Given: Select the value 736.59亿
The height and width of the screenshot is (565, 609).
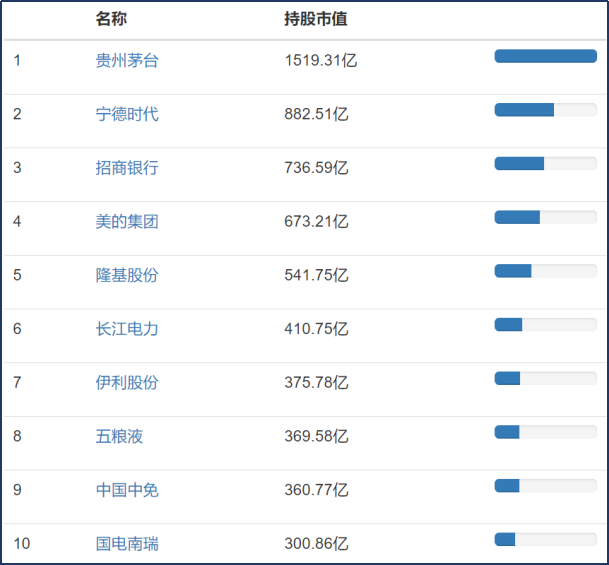Looking at the screenshot, I should [316, 168].
